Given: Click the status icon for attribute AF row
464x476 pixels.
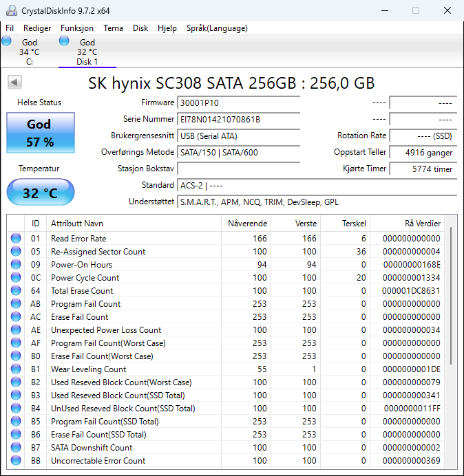Looking at the screenshot, I should click(16, 343).
